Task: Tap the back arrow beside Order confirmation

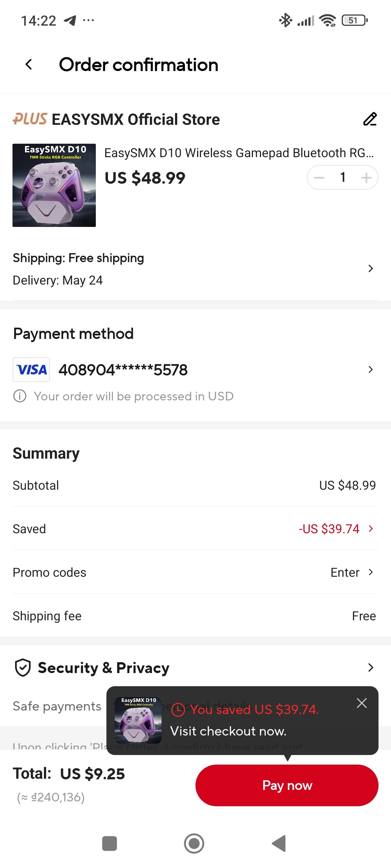Action: point(29,64)
